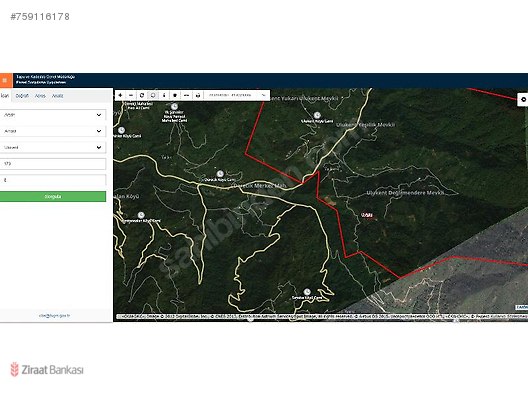Select the measure distance ruler tool
Image resolution: width=528 pixels, height=396 pixels.
point(186,95)
